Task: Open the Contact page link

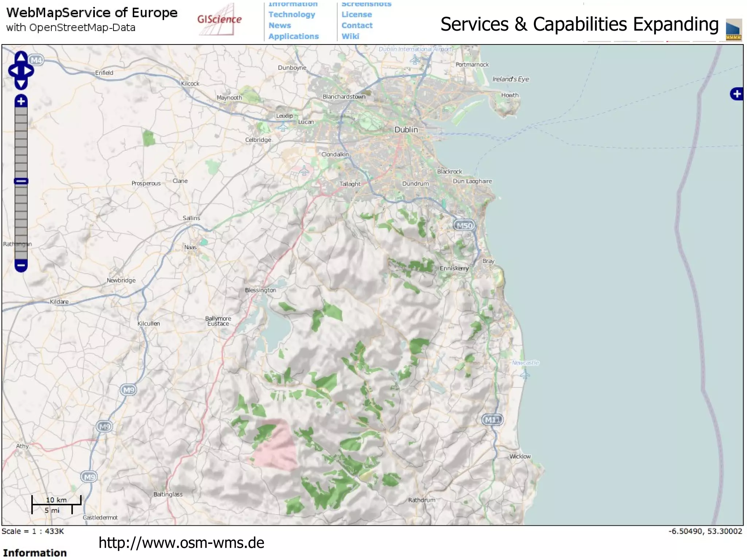Action: point(357,26)
